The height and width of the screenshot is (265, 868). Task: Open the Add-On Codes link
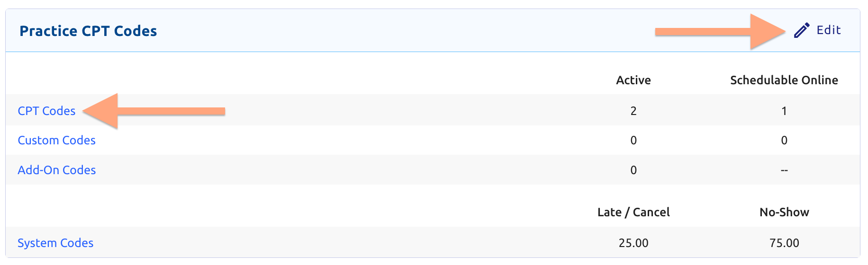coord(56,170)
